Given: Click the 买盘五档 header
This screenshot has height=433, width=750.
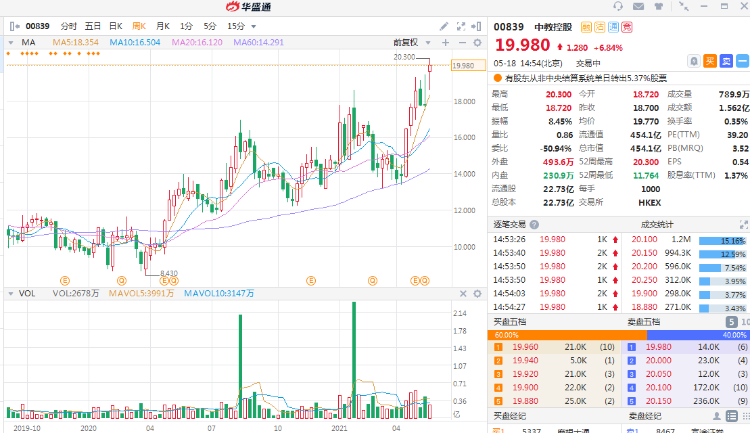Looking at the screenshot, I should coord(509,322).
